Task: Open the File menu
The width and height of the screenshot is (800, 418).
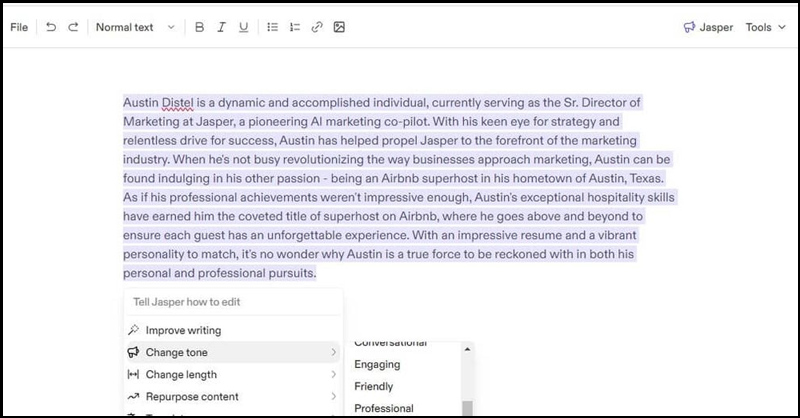Action: 19,27
